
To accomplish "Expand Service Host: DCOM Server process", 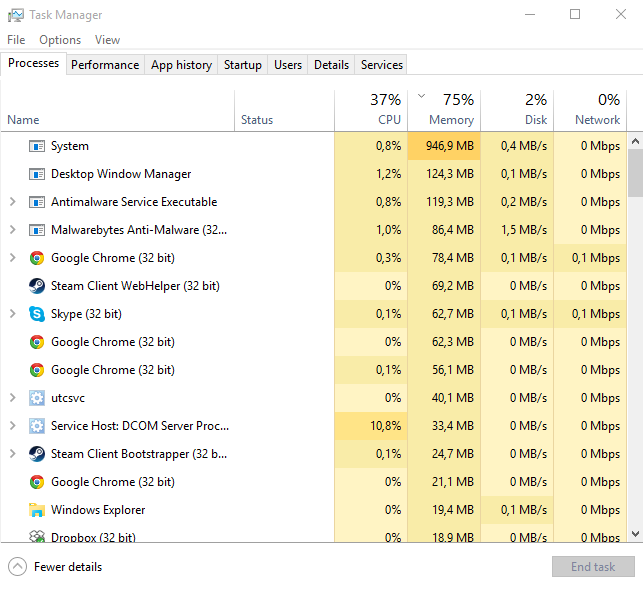I will (12, 426).
